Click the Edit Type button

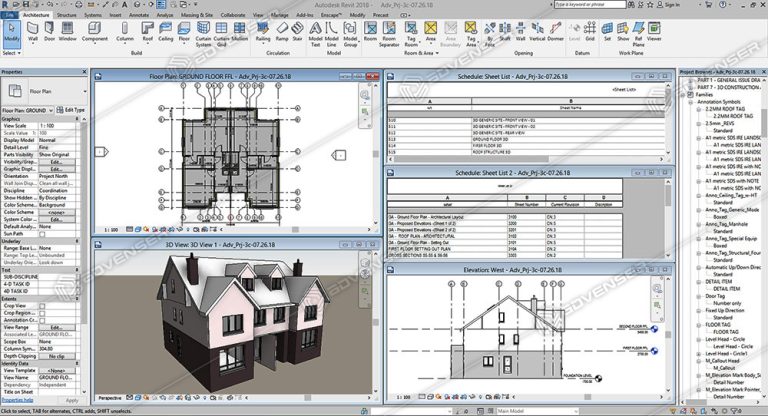tap(71, 110)
